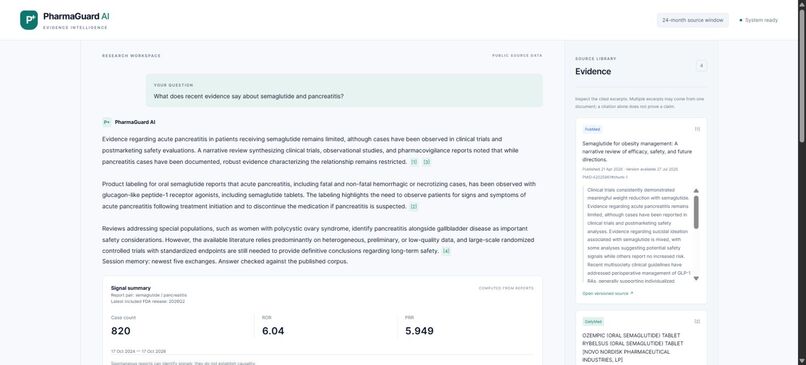806x365 pixels.
Task: Click the System ready status indicator
Action: point(759,20)
